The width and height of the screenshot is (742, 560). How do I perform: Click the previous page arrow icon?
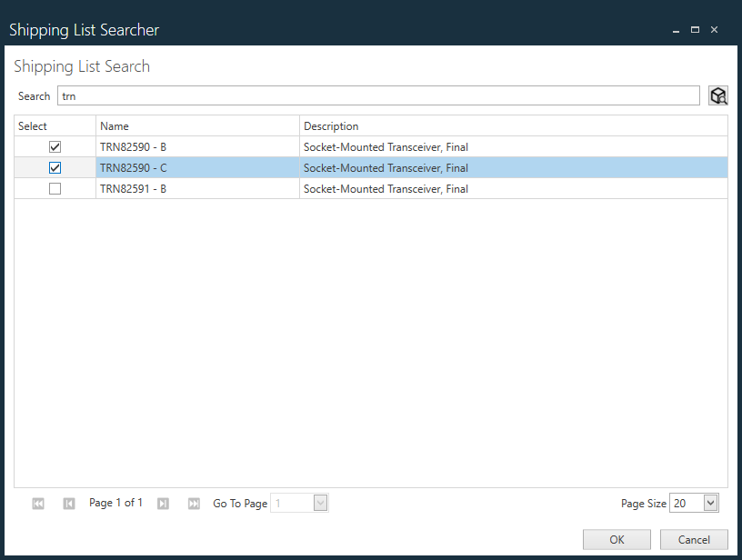pyautogui.click(x=69, y=503)
